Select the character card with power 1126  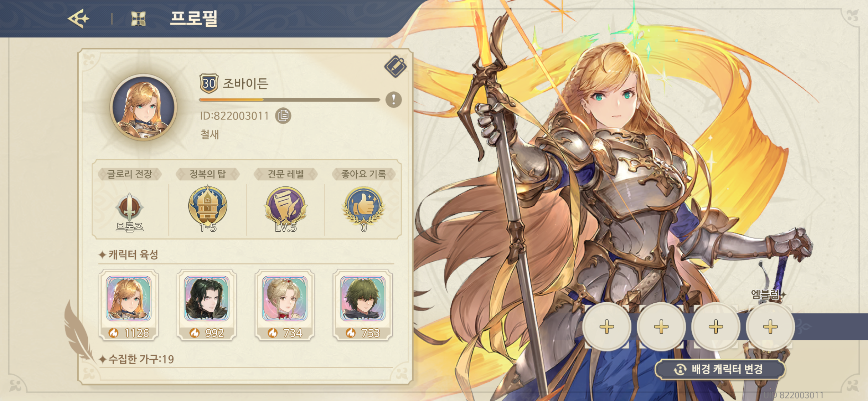point(129,305)
